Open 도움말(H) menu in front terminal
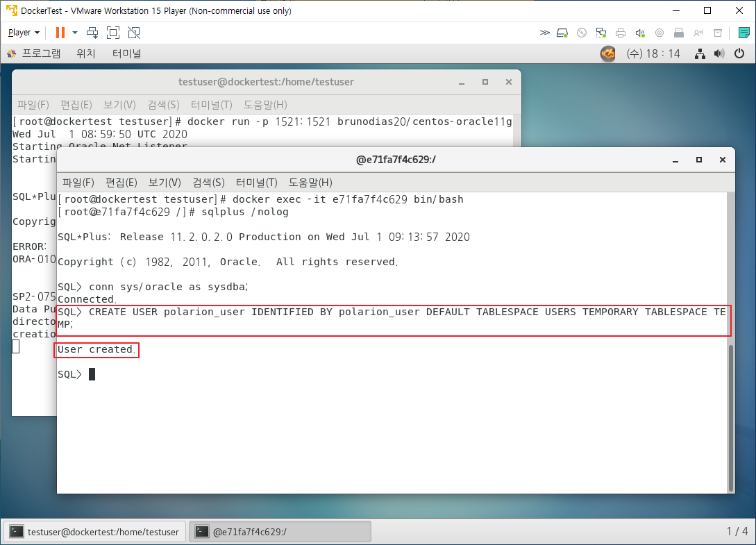This screenshot has height=545, width=756. point(310,183)
